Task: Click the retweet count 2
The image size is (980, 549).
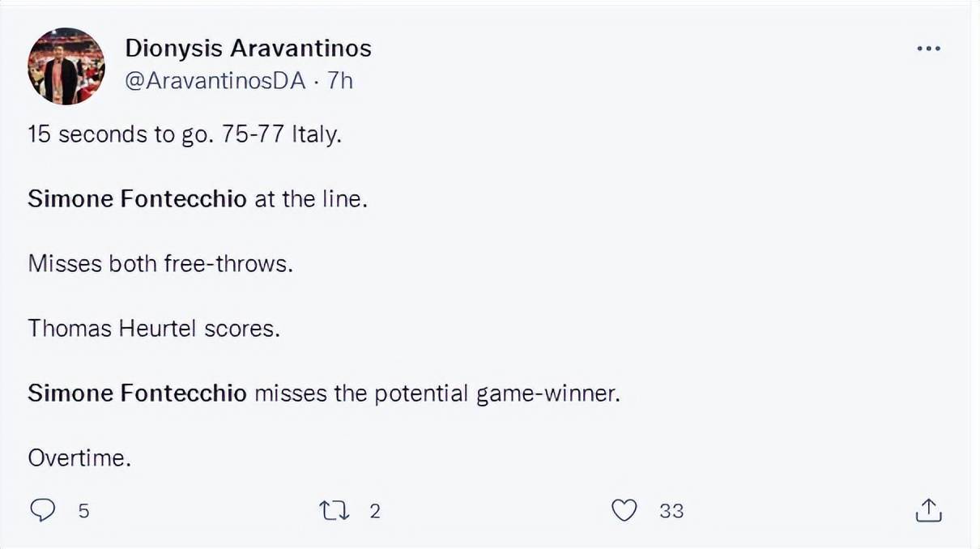Action: pos(374,511)
